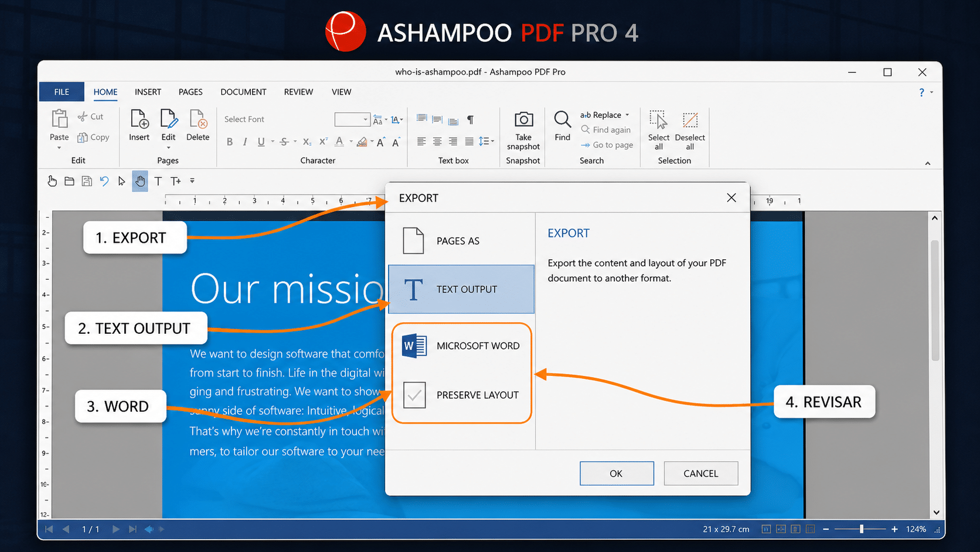Click the Delete page icon
The image size is (980, 552).
[x=198, y=119]
